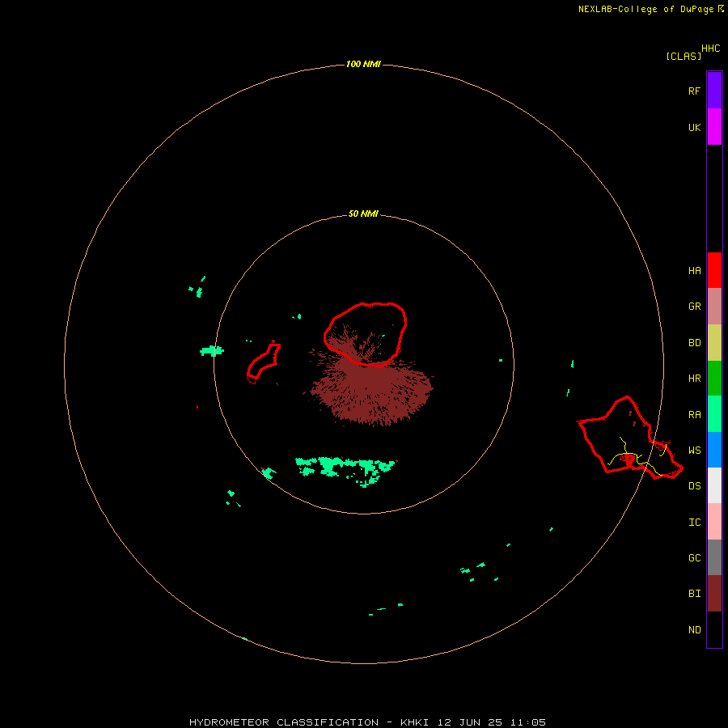728x728 pixels.
Task: Click the UK magenta legend swatch
Action: [714, 127]
